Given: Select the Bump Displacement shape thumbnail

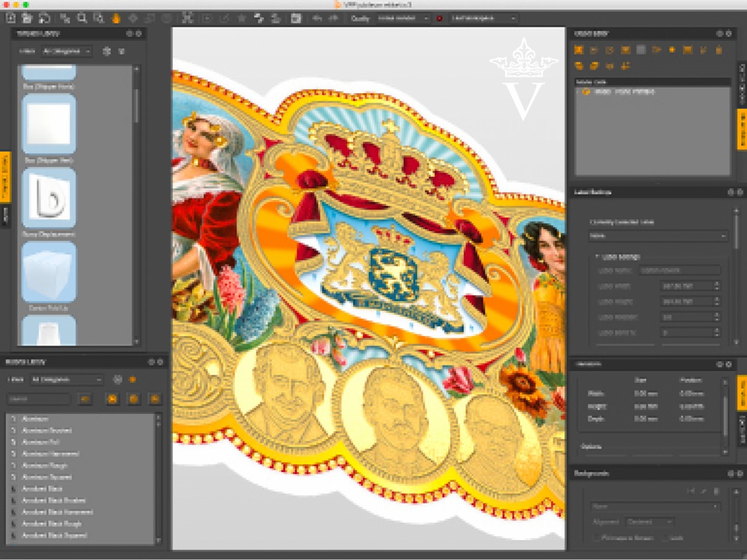Looking at the screenshot, I should click(49, 198).
